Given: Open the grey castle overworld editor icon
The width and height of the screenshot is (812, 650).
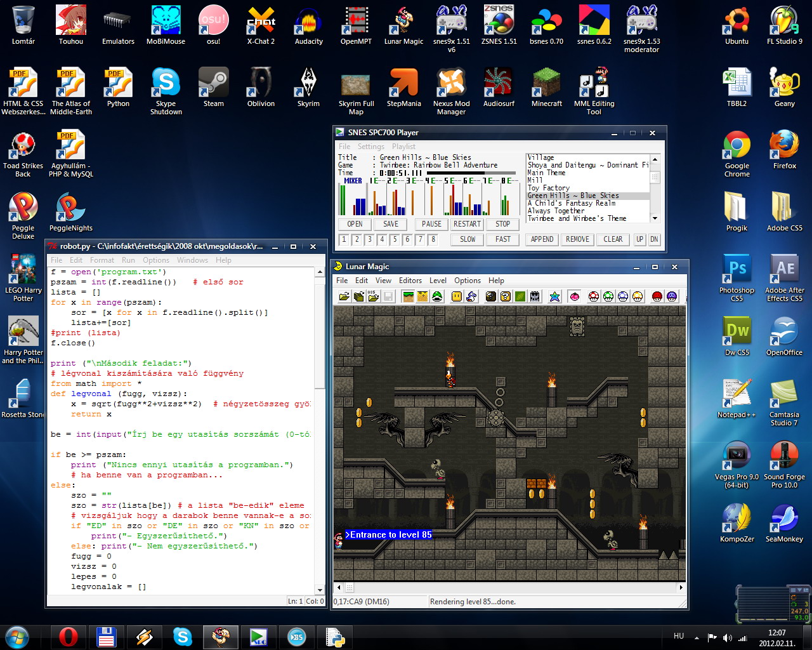Looking at the screenshot, I should point(535,296).
